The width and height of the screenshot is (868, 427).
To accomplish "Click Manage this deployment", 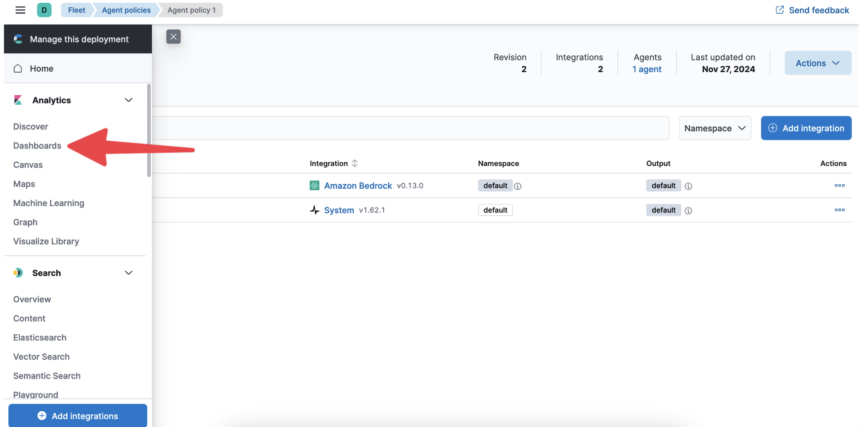I will pos(78,39).
